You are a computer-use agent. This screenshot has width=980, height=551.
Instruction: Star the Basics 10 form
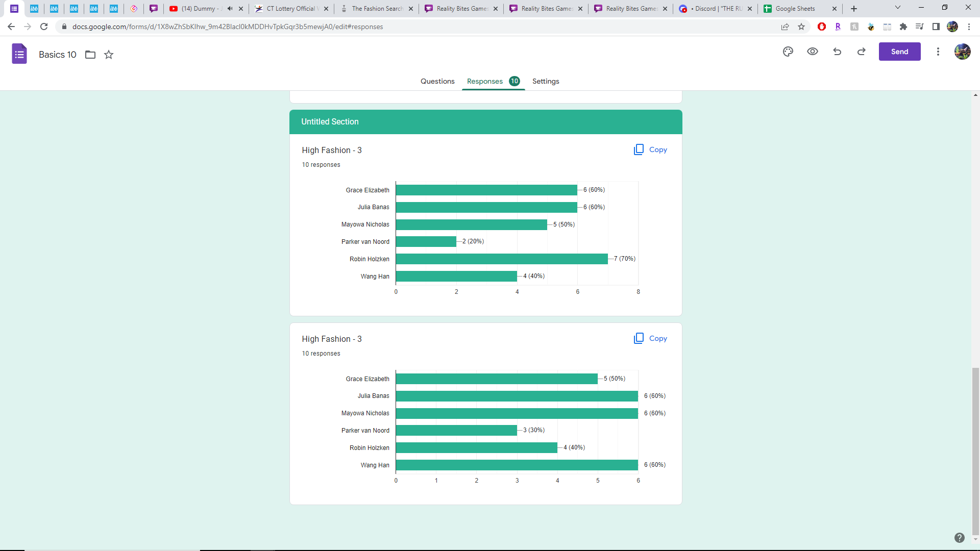(109, 55)
